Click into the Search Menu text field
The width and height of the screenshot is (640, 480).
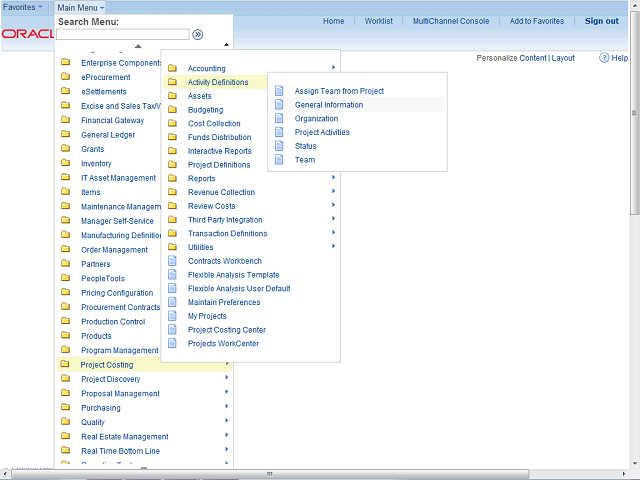pyautogui.click(x=122, y=34)
